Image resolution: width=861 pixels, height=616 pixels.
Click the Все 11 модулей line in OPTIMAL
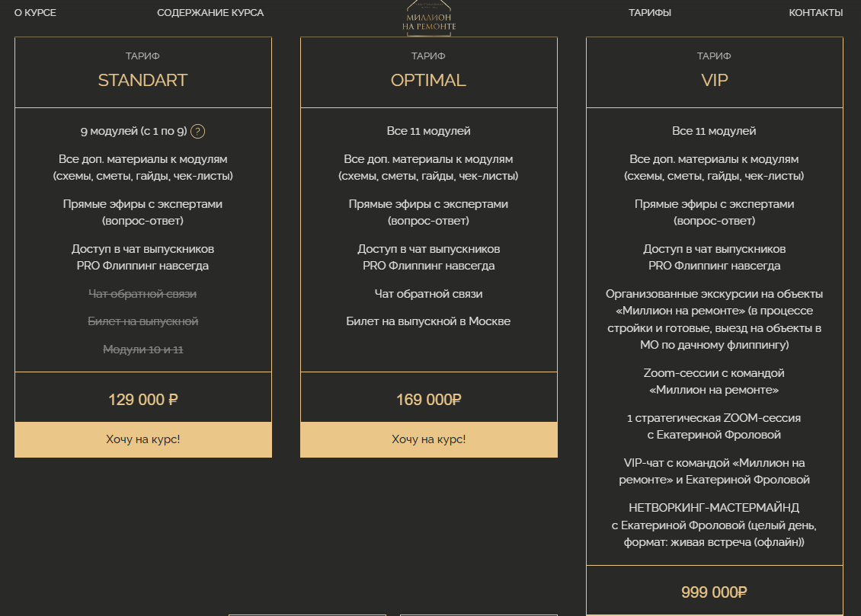tap(428, 131)
